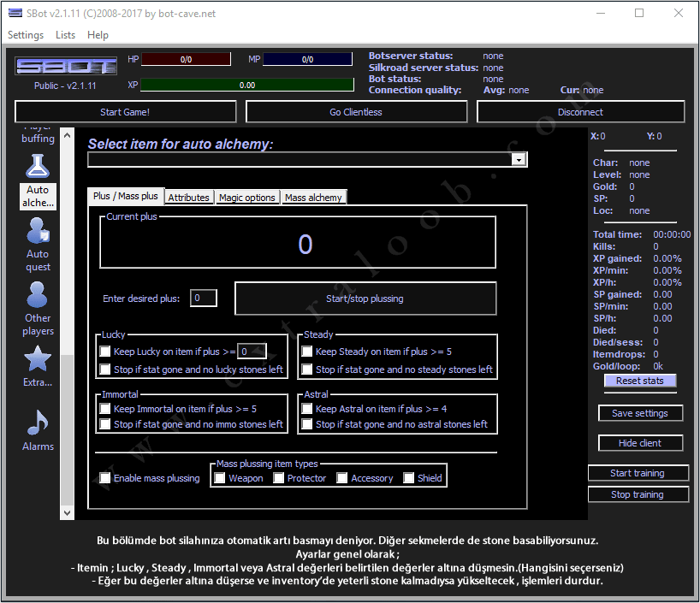
Task: Open the Lists menu
Action: 65,35
